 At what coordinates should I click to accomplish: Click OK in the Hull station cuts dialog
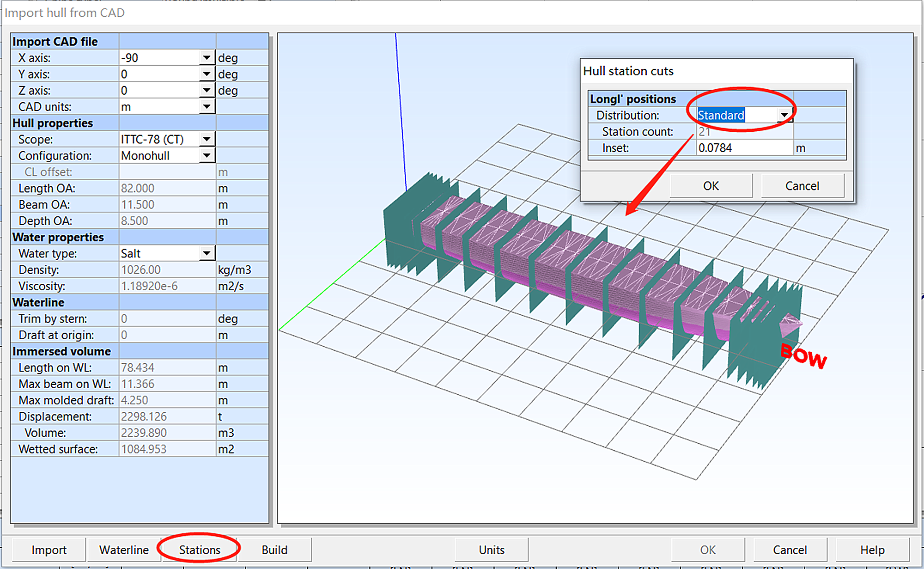coord(711,185)
